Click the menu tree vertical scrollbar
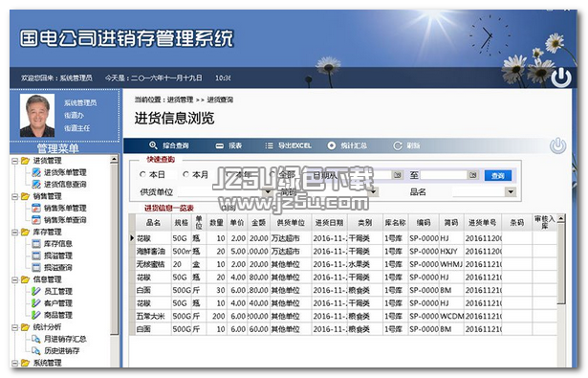The height and width of the screenshot is (378, 588). [115, 249]
